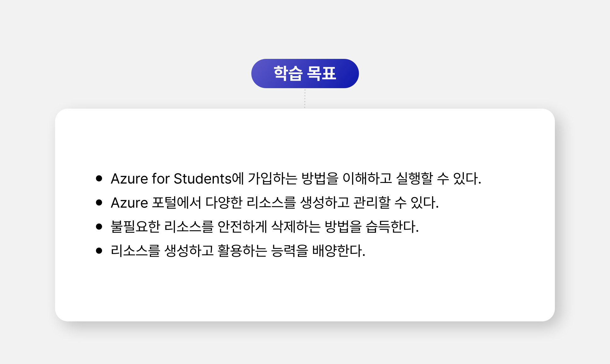Select the bullet dot beside "Azure 포털에서"
The height and width of the screenshot is (364, 610).
[x=99, y=202]
